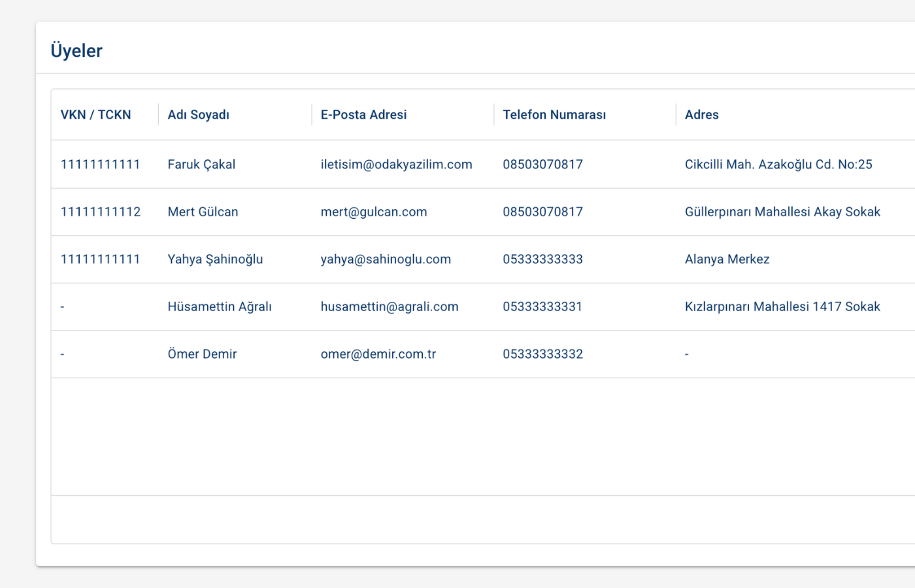Viewport: 915px width, 588px height.
Task: Click the Yahya Şahinoğlu name cell
Action: click(x=215, y=259)
